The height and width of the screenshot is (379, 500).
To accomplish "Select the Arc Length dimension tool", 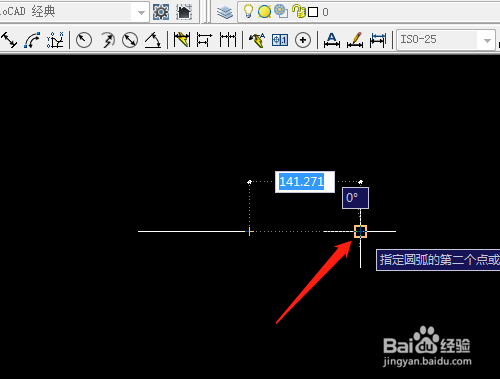I will coord(32,40).
